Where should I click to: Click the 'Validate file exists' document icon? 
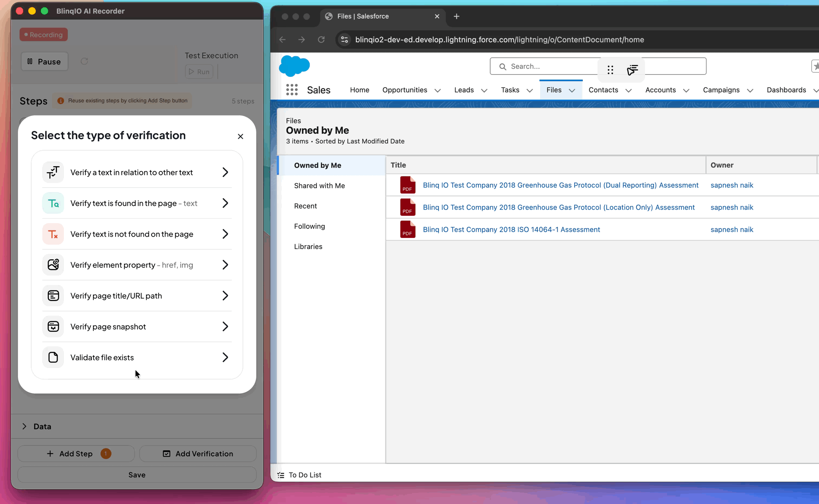point(53,357)
